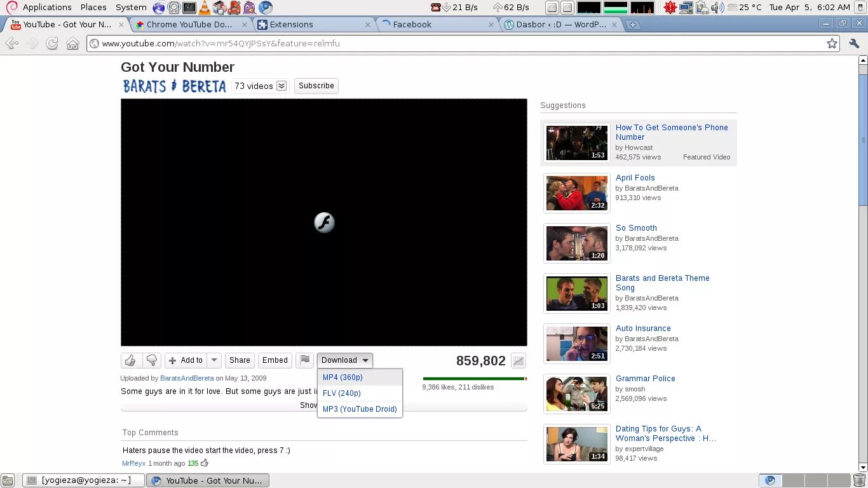Go to the browser home page icon
Image resolution: width=868 pixels, height=488 pixels.
pos(73,44)
